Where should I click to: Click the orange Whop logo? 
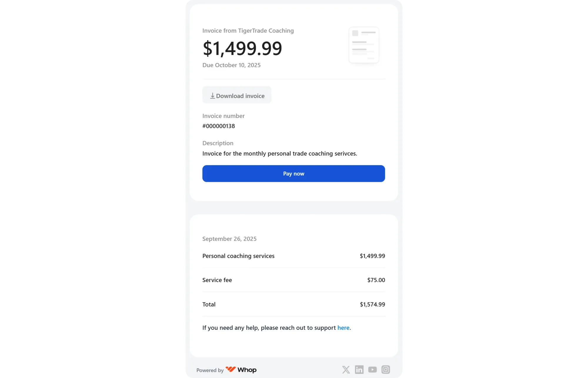click(x=231, y=369)
